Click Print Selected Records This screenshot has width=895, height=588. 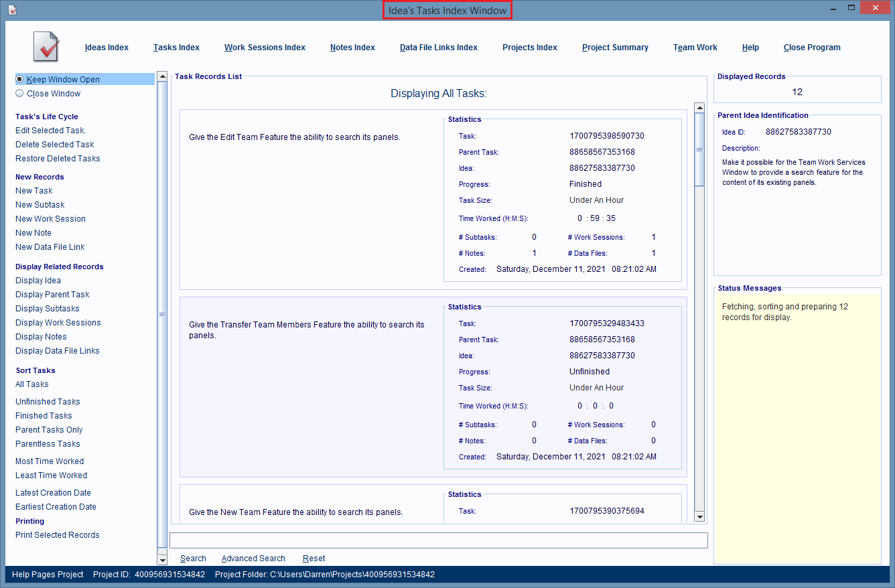coord(58,535)
